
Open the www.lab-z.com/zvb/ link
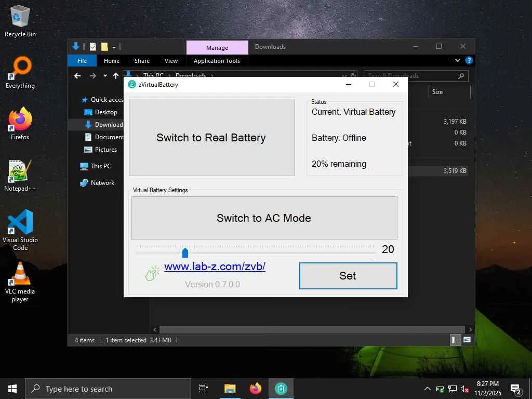click(x=215, y=267)
